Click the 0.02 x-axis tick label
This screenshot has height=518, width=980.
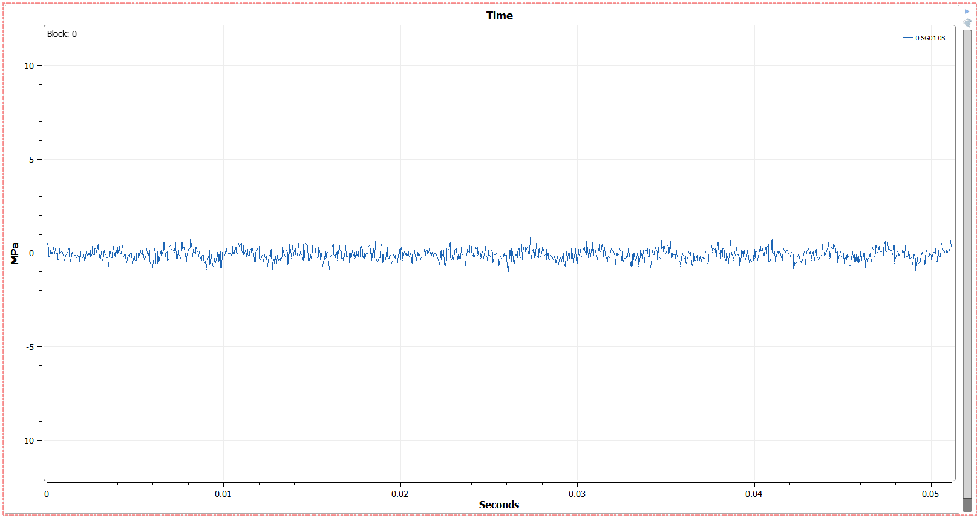[x=400, y=494]
